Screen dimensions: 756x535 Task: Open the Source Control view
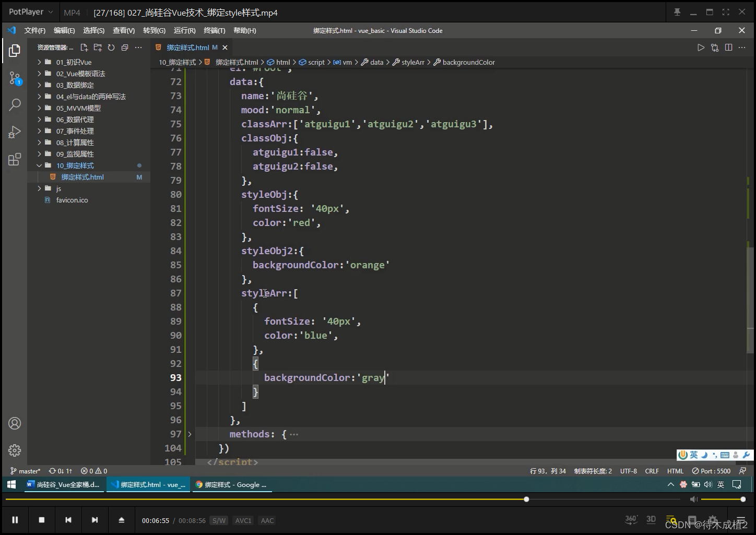point(15,78)
